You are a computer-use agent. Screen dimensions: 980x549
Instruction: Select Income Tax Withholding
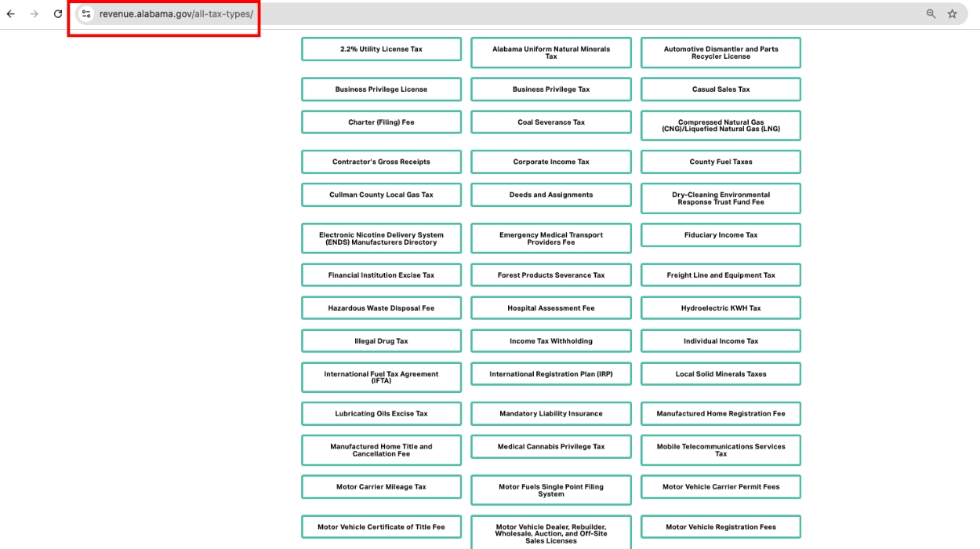coord(550,341)
